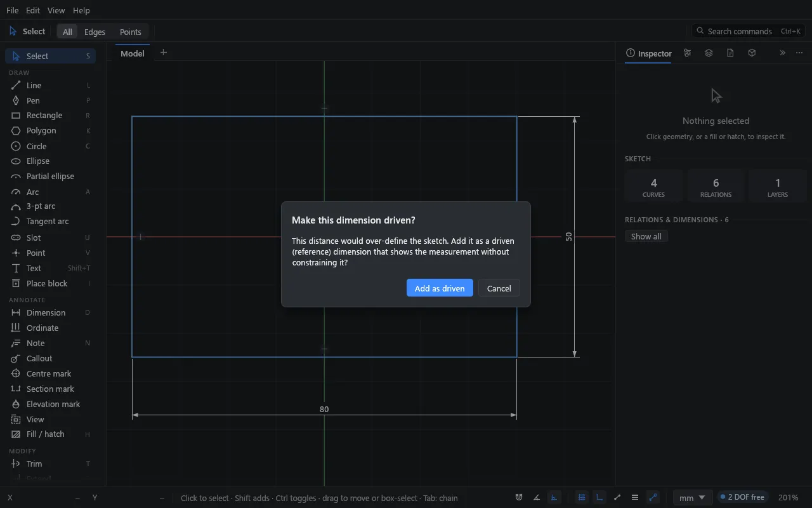The image size is (812, 508).
Task: Toggle angle snap in status bar
Action: [x=537, y=498]
